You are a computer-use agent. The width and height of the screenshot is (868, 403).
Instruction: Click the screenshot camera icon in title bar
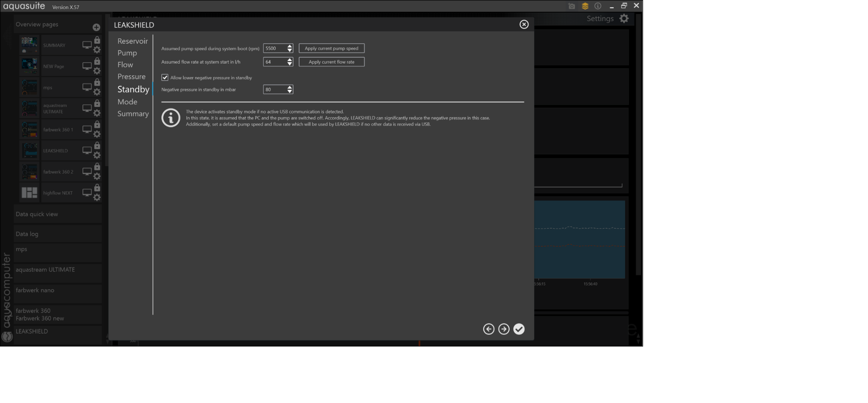(x=572, y=6)
